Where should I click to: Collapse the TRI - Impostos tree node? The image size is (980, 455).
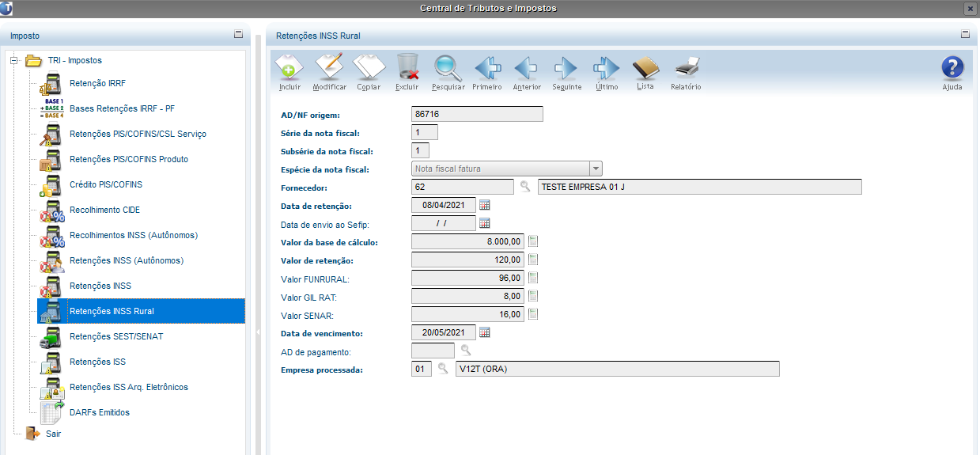point(13,60)
